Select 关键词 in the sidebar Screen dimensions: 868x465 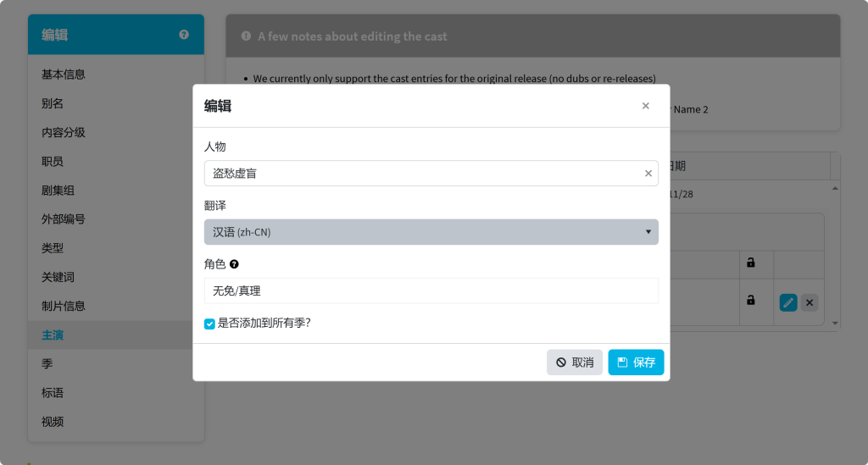point(58,277)
